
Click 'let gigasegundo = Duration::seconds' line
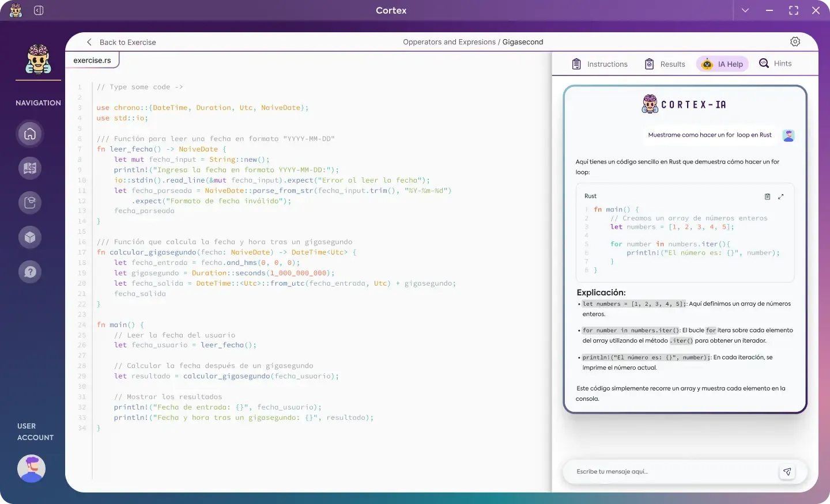[224, 273]
